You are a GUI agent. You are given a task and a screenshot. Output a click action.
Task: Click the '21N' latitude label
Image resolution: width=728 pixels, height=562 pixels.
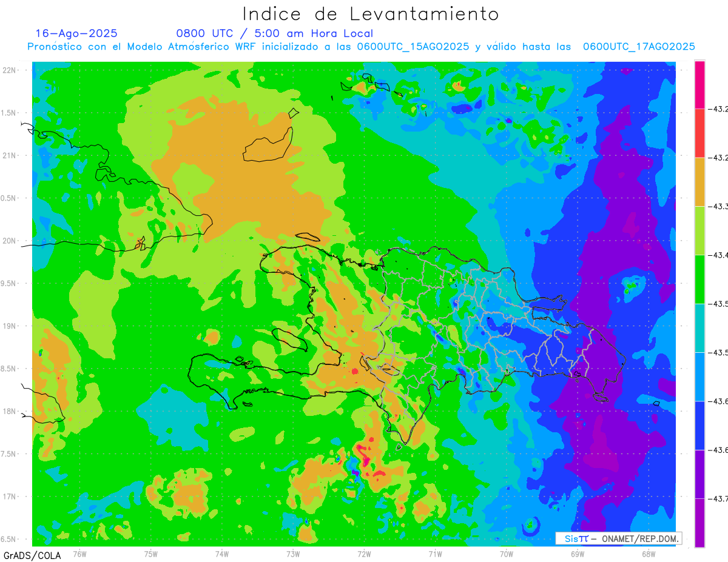(9, 155)
